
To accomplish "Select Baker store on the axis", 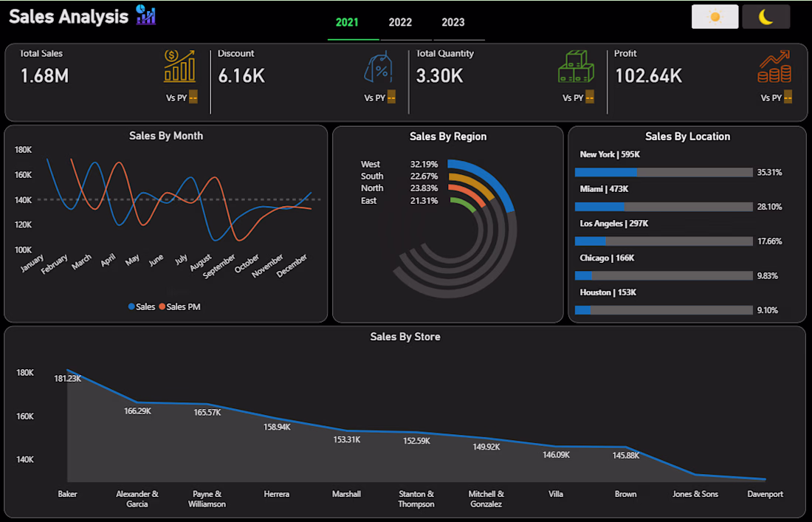I will [x=67, y=494].
